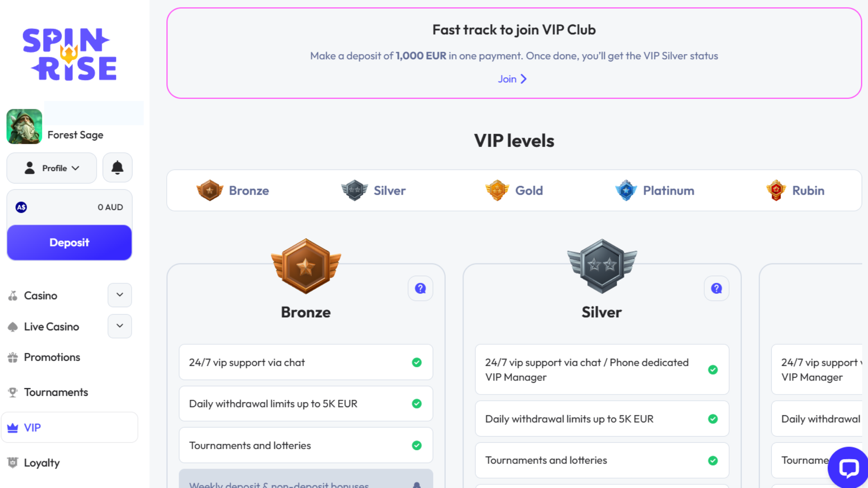Click the checkmark for Bronze 24/7 vip support

pyautogui.click(x=416, y=362)
